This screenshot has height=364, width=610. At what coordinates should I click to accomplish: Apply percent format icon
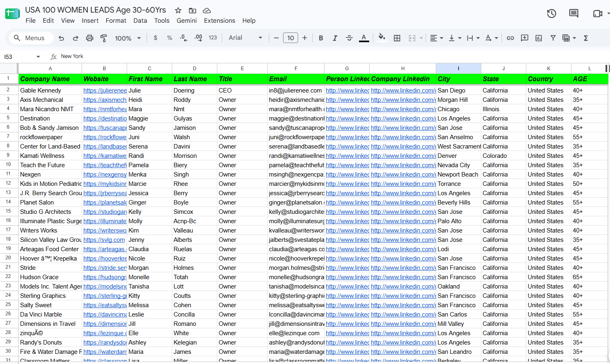tap(170, 38)
